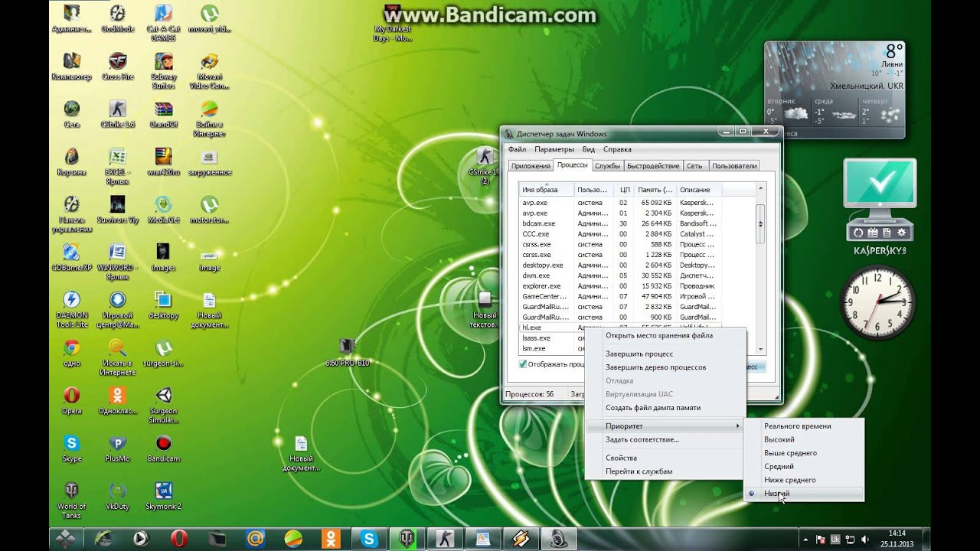Switch to the Пользователи tab
The image size is (980, 551).
click(x=734, y=166)
